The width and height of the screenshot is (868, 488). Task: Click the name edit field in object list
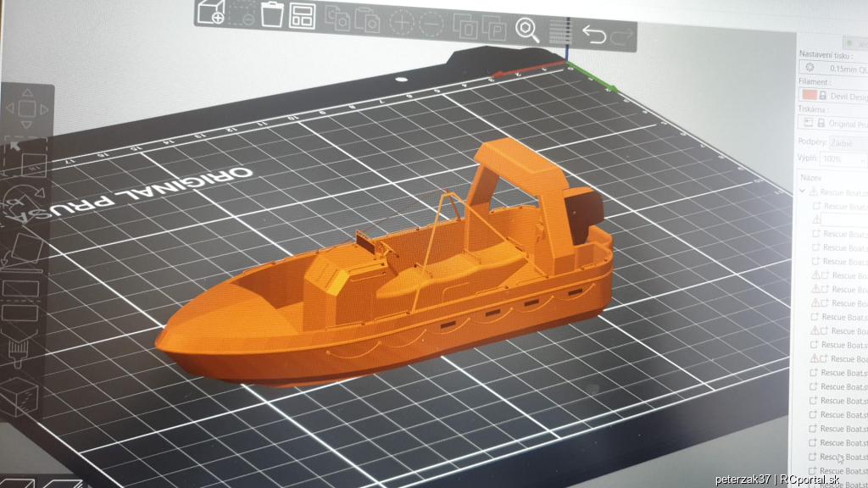845,219
